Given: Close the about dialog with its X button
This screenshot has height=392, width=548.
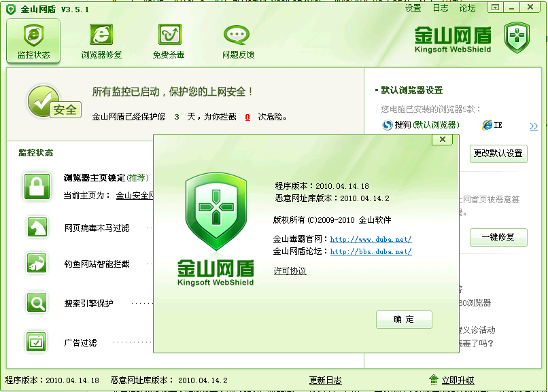Looking at the screenshot, I should (x=443, y=140).
